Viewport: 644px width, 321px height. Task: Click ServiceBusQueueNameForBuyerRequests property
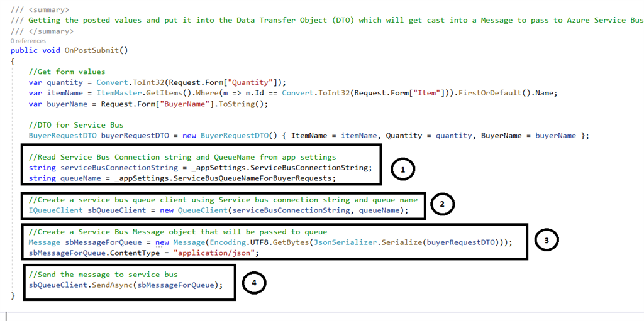(253, 178)
